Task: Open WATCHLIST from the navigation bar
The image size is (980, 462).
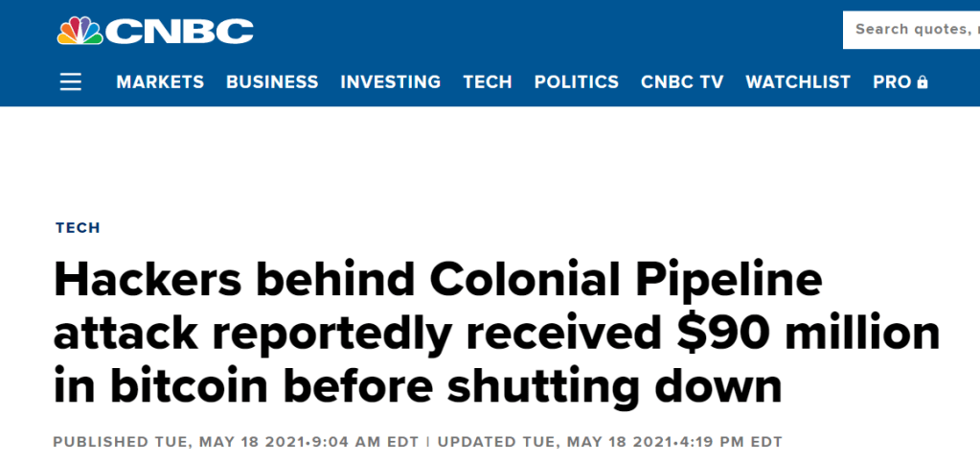Action: coord(798,82)
